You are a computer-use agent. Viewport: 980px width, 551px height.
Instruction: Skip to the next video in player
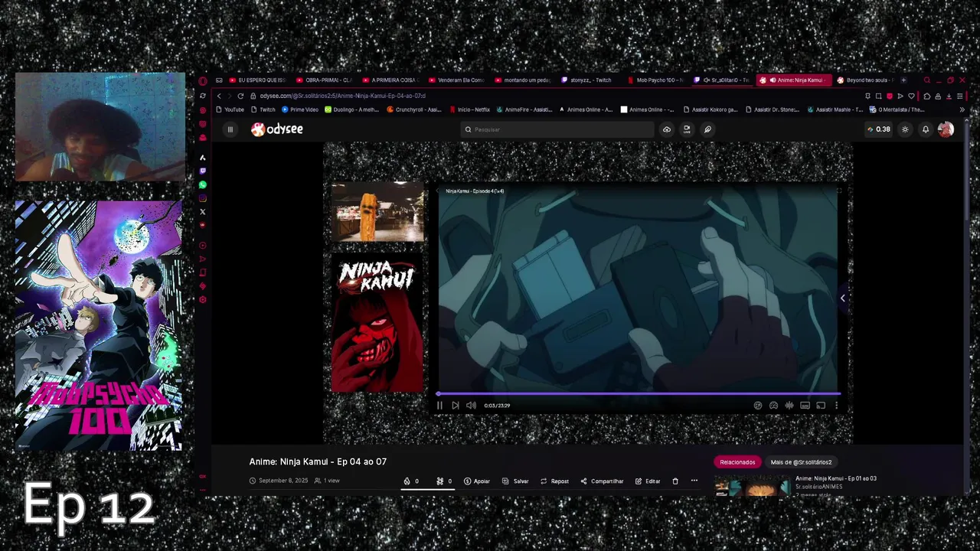tap(455, 406)
